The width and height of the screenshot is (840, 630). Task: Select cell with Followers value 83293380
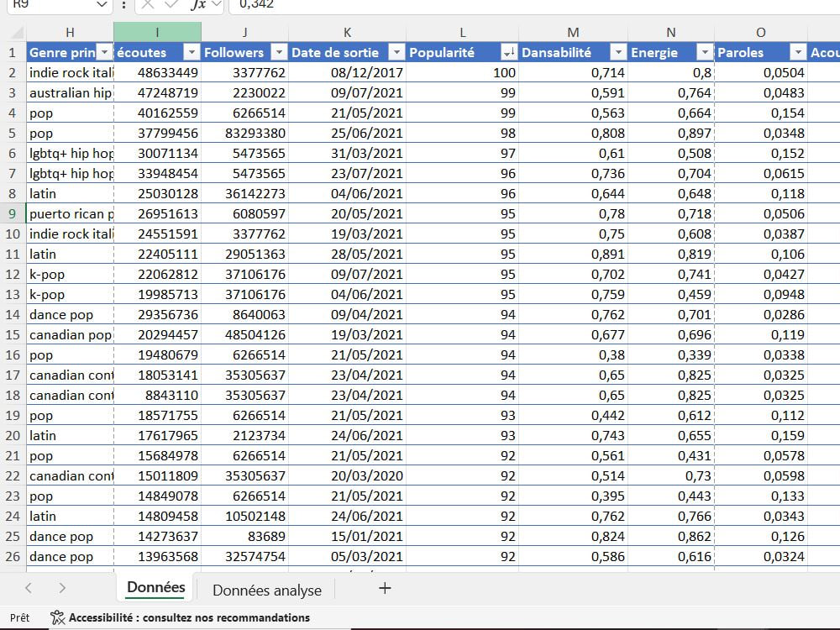[x=244, y=133]
